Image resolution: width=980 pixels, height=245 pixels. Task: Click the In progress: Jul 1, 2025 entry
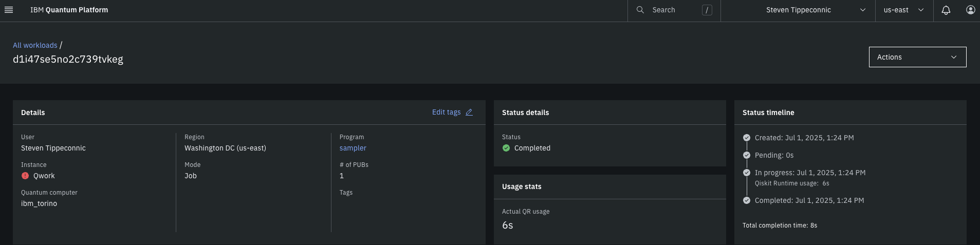(810, 173)
